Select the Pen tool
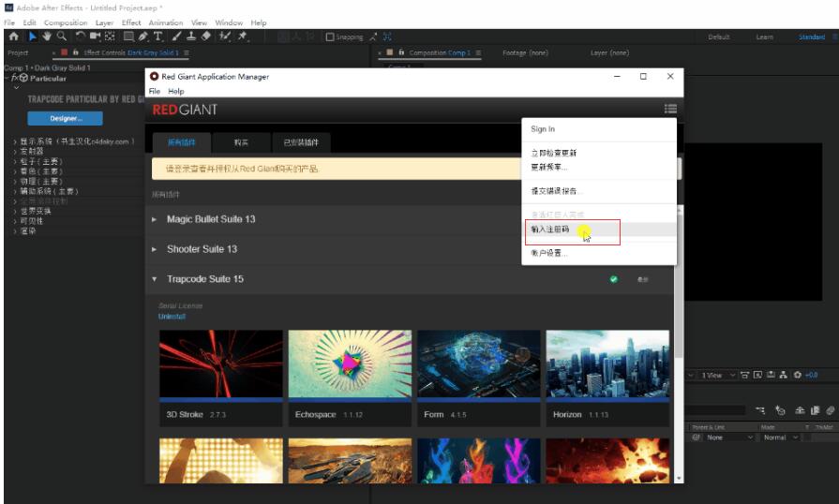This screenshot has width=839, height=504. tap(142, 37)
